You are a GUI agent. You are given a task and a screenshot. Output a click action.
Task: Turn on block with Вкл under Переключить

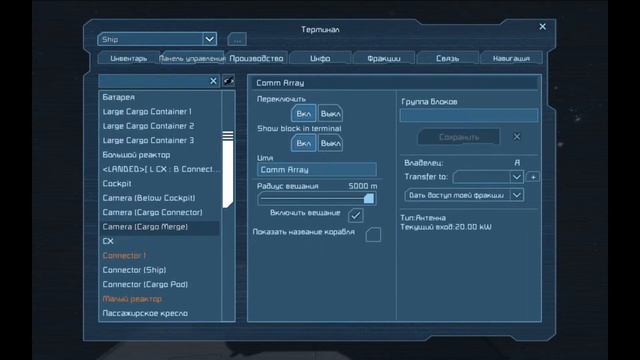[x=303, y=113]
